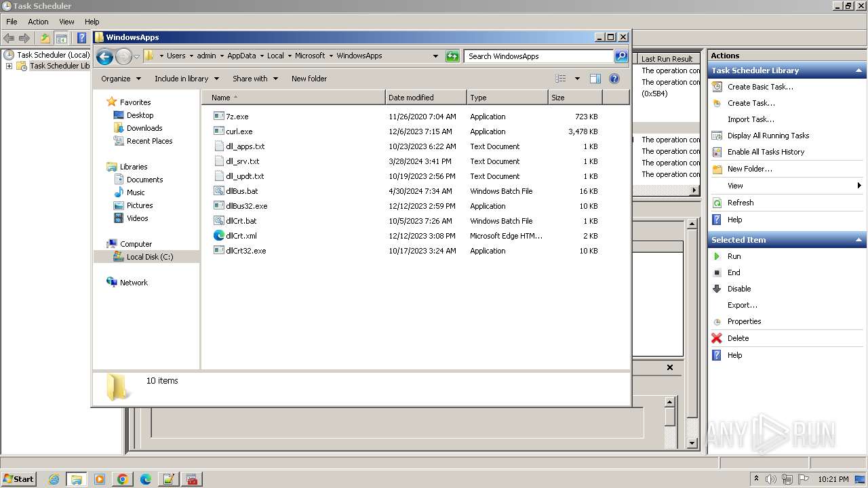This screenshot has width=868, height=488.
Task: Open Microsoft Edge from the taskbar
Action: [x=146, y=479]
